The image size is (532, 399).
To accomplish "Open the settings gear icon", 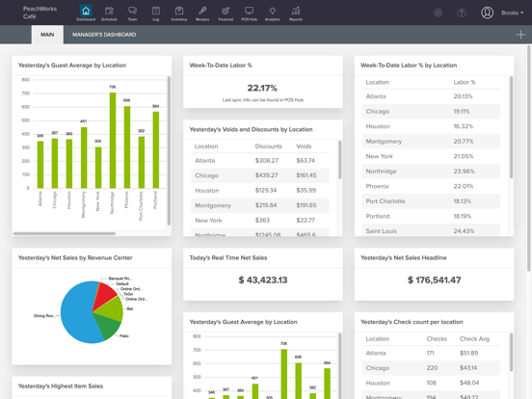I will [x=438, y=13].
